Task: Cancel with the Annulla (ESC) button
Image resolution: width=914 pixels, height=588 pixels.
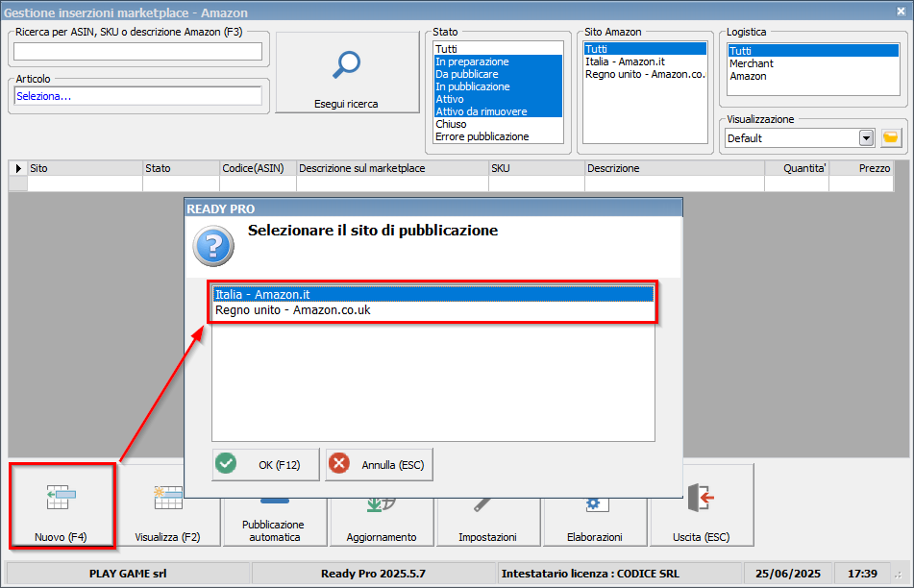Action: pos(379,464)
